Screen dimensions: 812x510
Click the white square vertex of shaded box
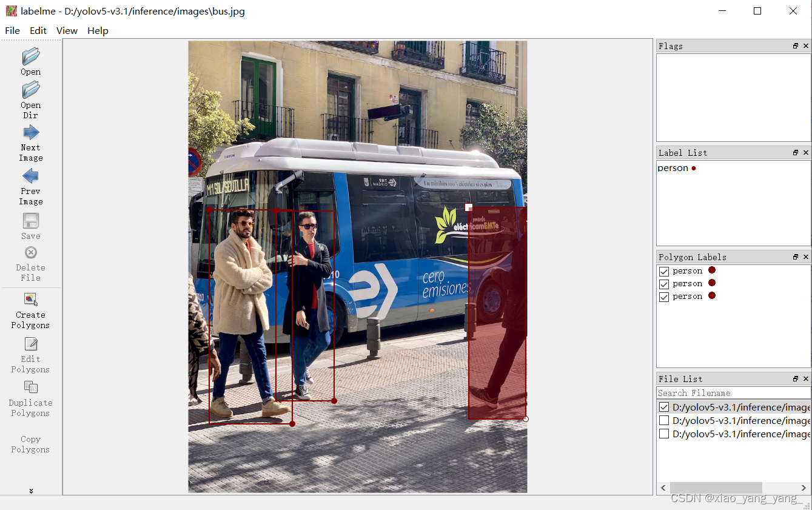point(469,207)
